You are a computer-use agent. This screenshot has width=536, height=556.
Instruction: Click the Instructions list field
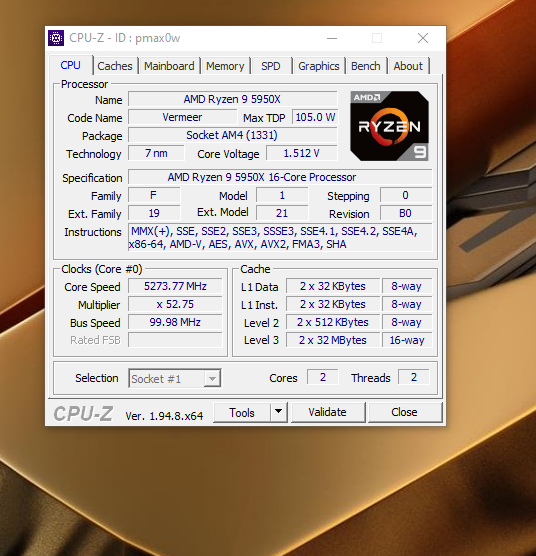(x=280, y=238)
